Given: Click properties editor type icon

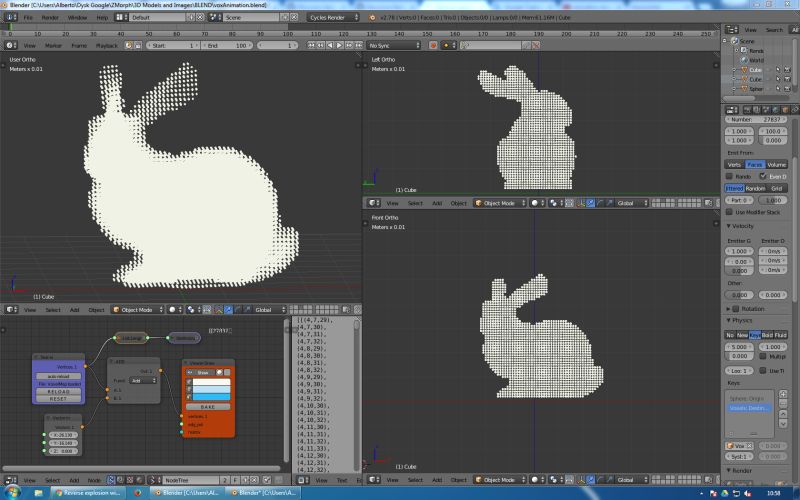Looking at the screenshot, I should (732, 110).
